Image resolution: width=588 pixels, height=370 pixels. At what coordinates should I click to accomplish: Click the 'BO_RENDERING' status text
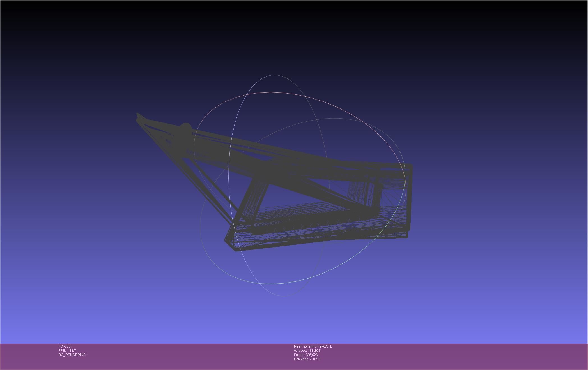click(x=72, y=355)
